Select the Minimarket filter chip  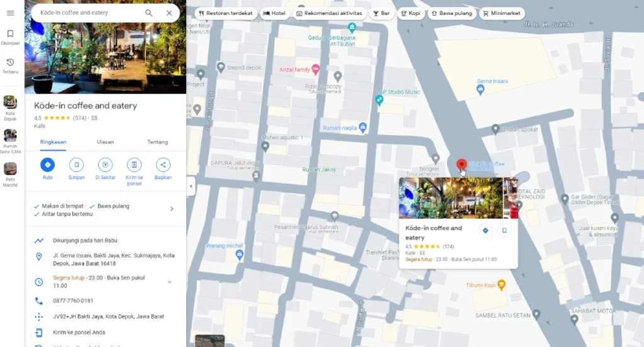pos(502,13)
